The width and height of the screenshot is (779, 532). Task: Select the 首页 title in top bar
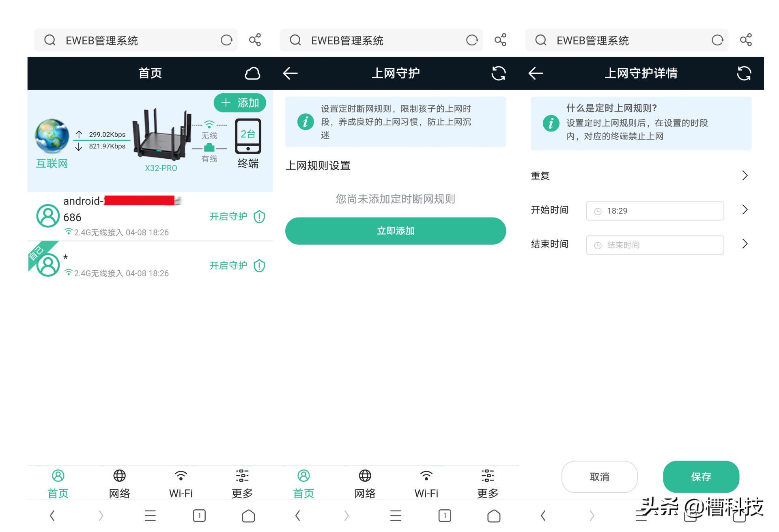150,73
